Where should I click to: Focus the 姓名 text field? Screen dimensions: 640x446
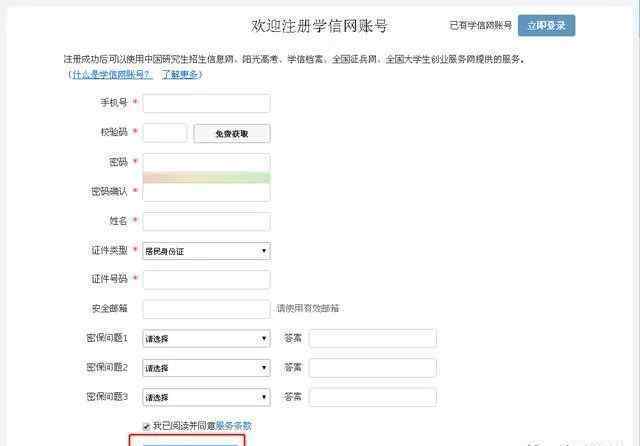(206, 221)
